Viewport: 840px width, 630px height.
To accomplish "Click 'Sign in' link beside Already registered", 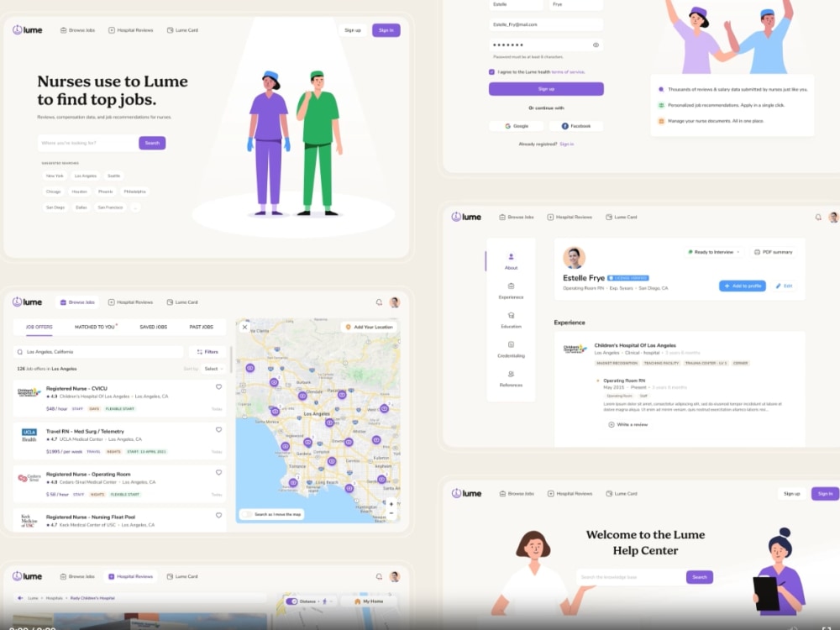I will pyautogui.click(x=566, y=144).
